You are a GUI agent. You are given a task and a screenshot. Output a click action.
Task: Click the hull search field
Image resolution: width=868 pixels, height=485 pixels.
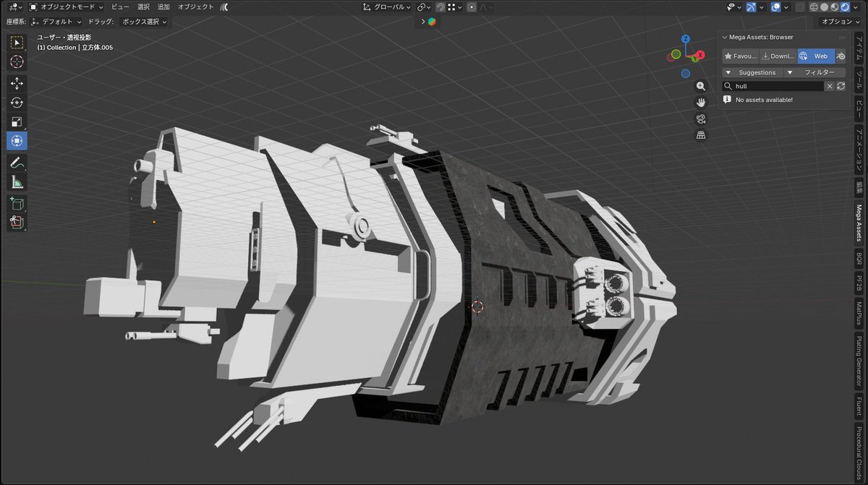tap(773, 86)
